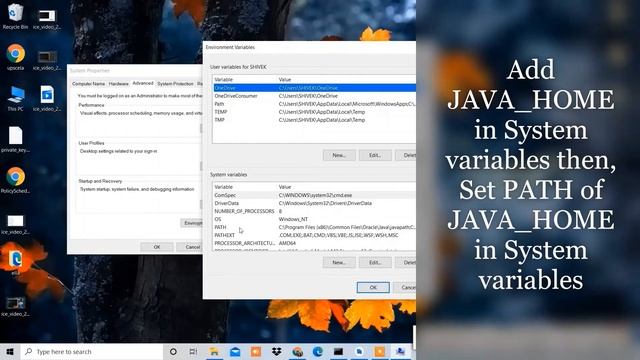Click the Environment Variables dialog title bar

coord(309,47)
